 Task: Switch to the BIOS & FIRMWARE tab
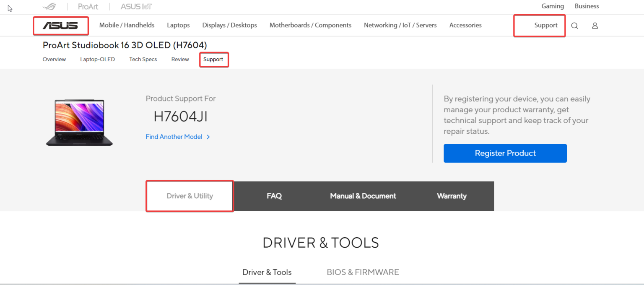[x=363, y=272]
